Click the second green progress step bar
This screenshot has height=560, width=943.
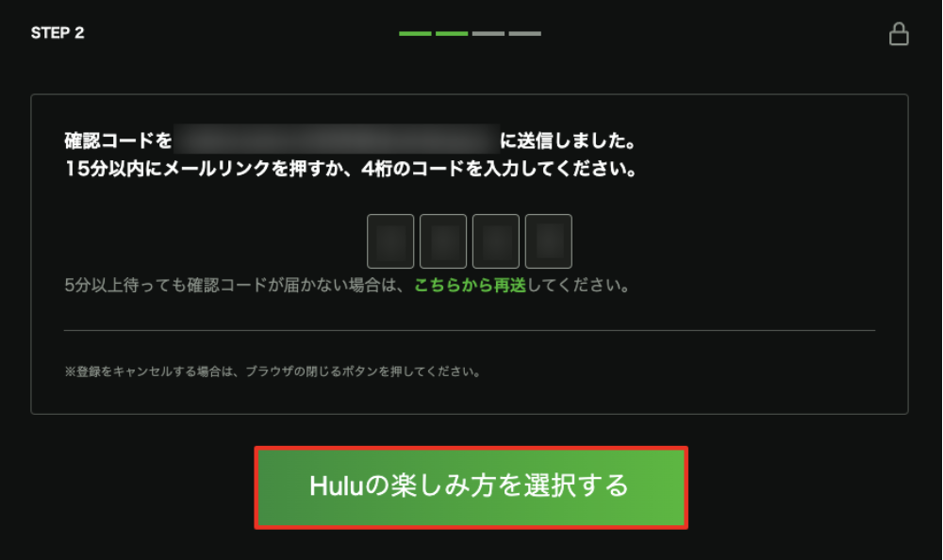(x=452, y=34)
